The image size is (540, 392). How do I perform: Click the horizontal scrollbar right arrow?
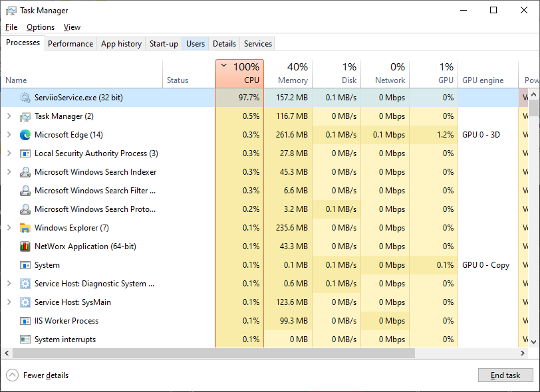pyautogui.click(x=525, y=353)
